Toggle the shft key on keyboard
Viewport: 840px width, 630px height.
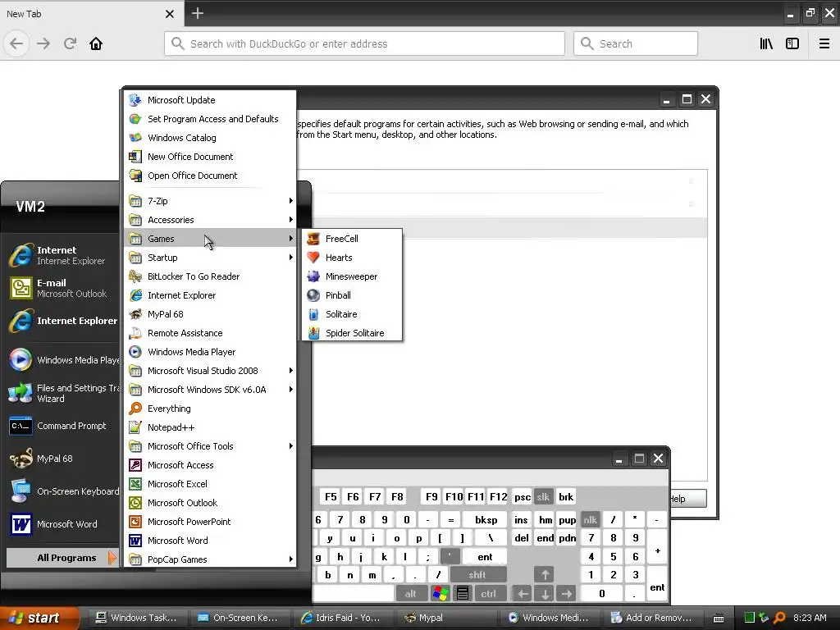click(x=477, y=575)
